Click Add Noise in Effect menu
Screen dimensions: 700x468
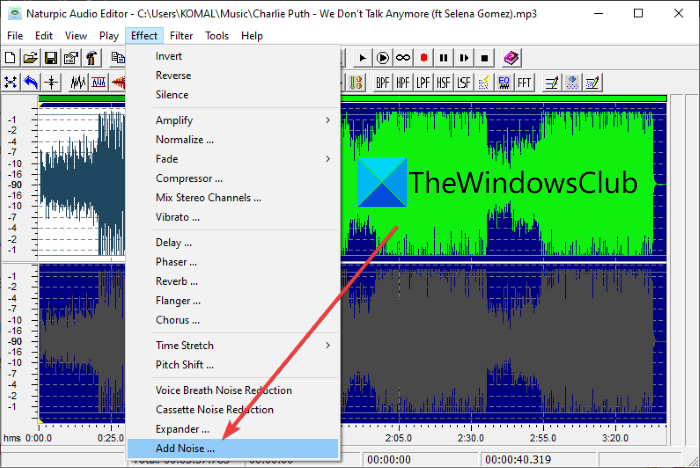[x=233, y=448]
